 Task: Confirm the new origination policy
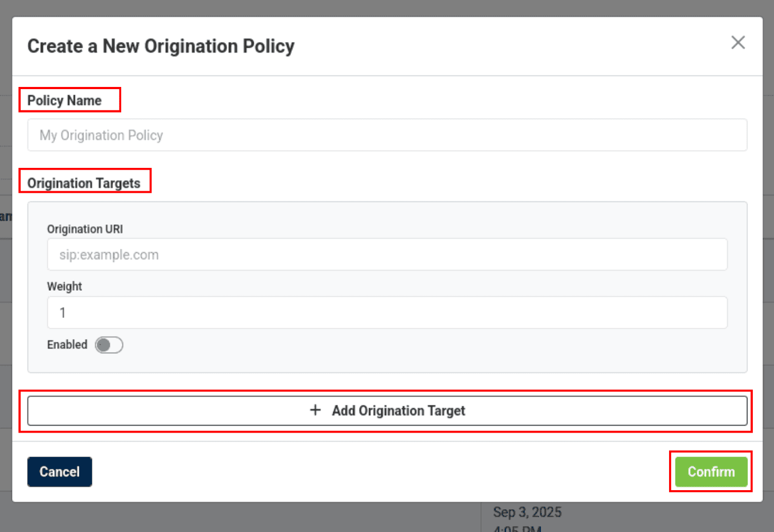(710, 472)
